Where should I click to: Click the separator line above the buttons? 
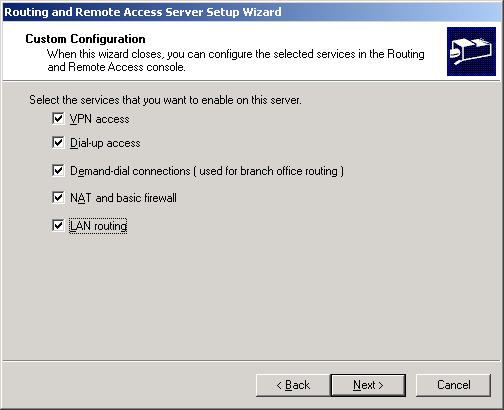click(x=252, y=360)
